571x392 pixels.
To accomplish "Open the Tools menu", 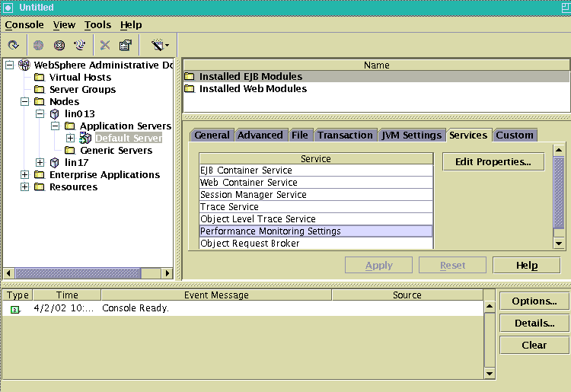I will coord(97,25).
